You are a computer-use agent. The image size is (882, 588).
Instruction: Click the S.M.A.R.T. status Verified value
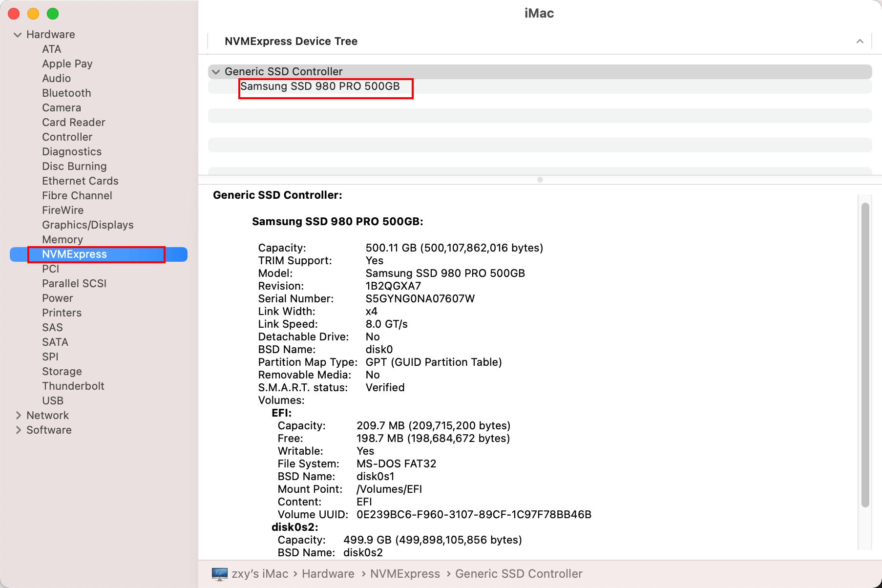(385, 387)
